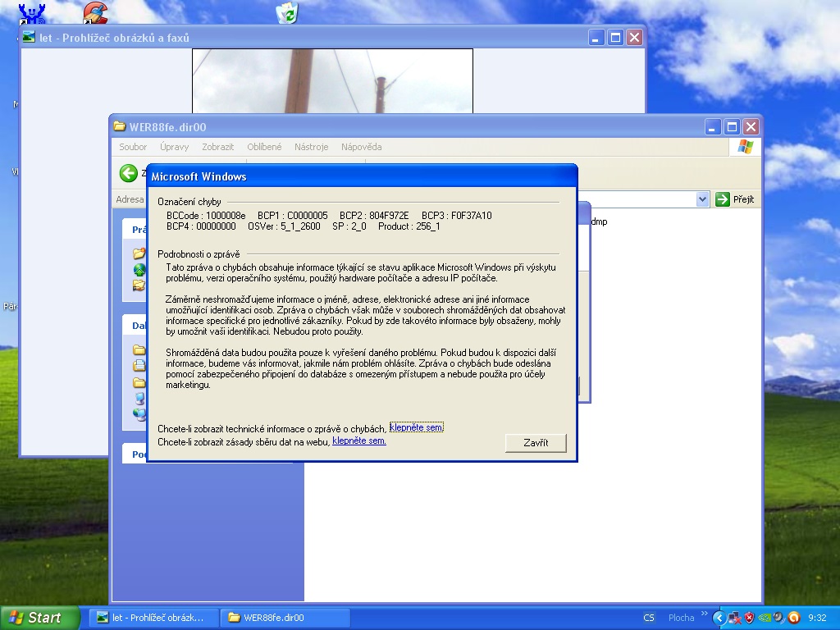Click the speaker sound manager tray icon
840x630 pixels.
coord(778,618)
